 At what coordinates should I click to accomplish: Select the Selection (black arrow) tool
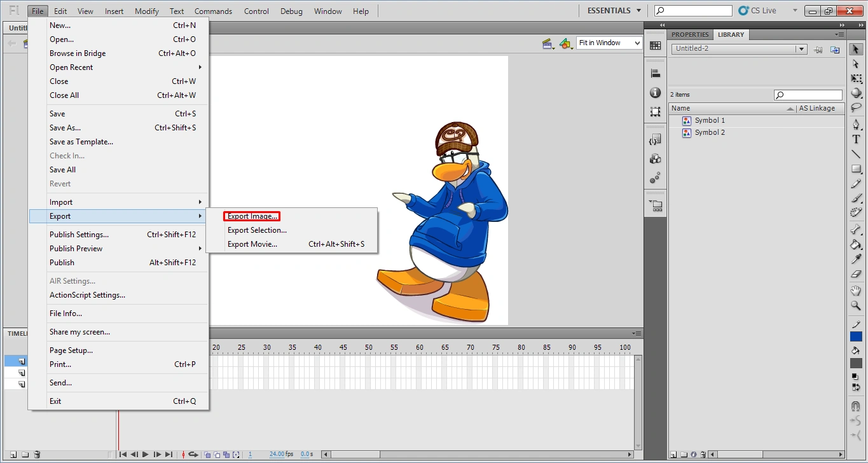(x=856, y=49)
